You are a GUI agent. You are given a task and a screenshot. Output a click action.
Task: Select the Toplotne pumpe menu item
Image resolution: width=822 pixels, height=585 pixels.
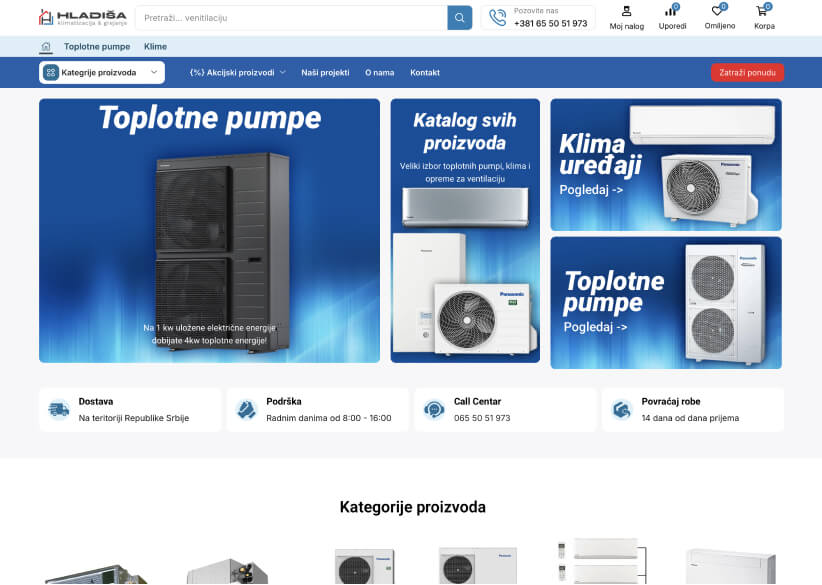coord(95,46)
